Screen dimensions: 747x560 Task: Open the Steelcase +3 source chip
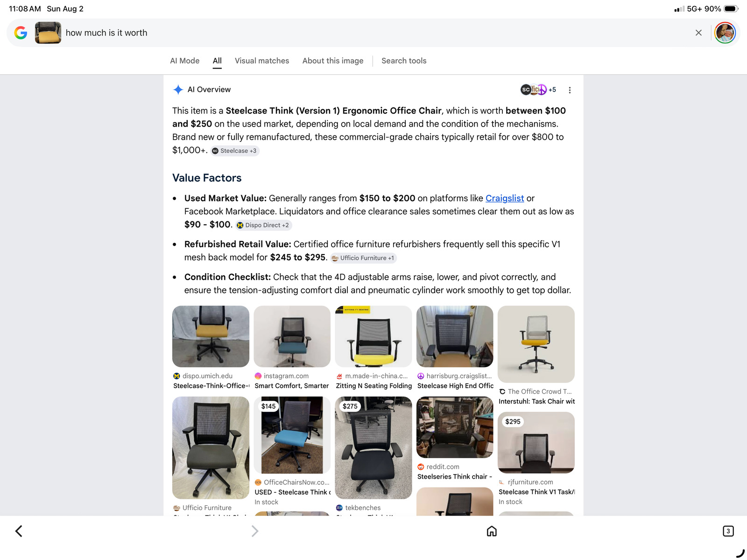pyautogui.click(x=235, y=151)
